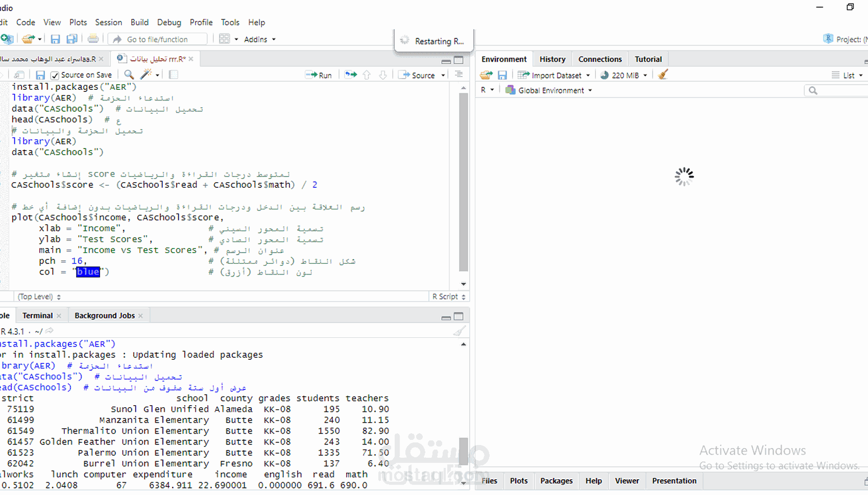Image resolution: width=868 pixels, height=495 pixels.
Task: Switch to the Connections tab
Action: (x=600, y=59)
